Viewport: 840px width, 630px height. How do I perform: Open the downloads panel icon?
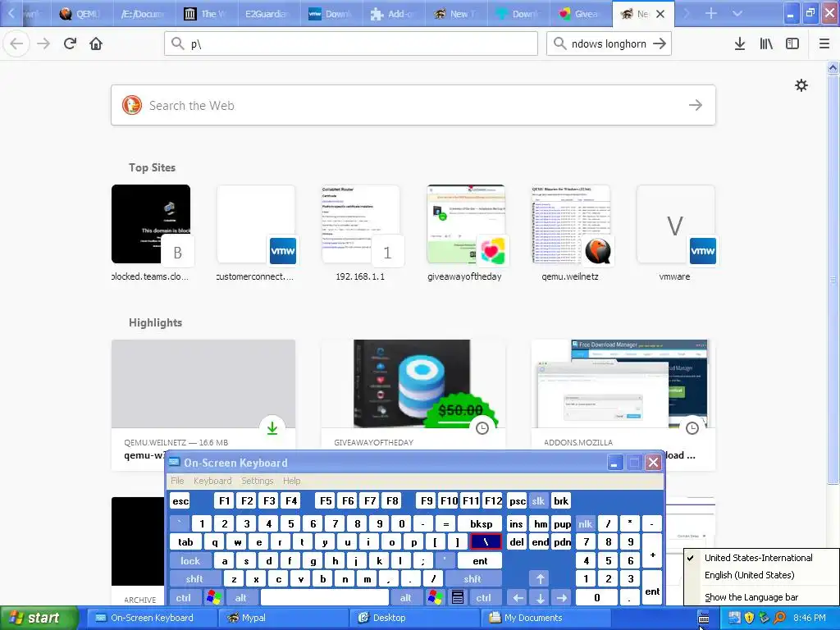[x=739, y=44]
